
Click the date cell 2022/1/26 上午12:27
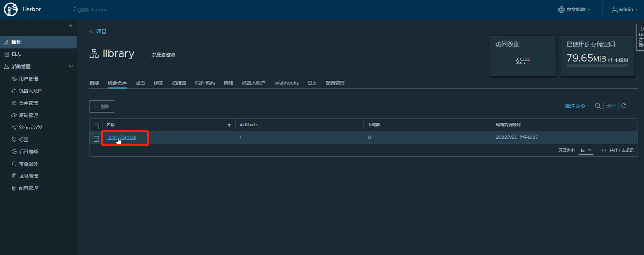click(x=517, y=137)
